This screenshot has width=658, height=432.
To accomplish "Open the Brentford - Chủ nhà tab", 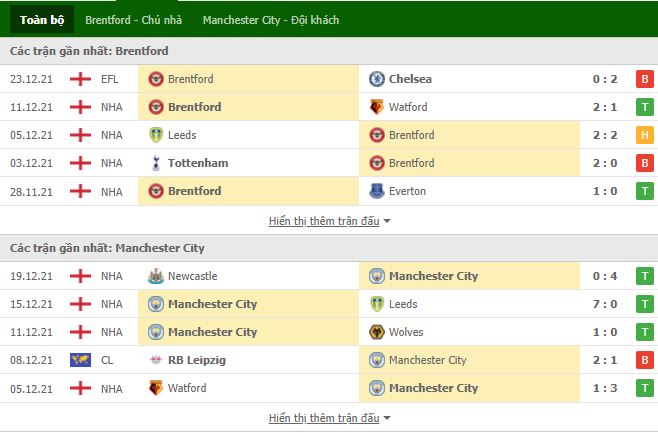I will point(133,20).
